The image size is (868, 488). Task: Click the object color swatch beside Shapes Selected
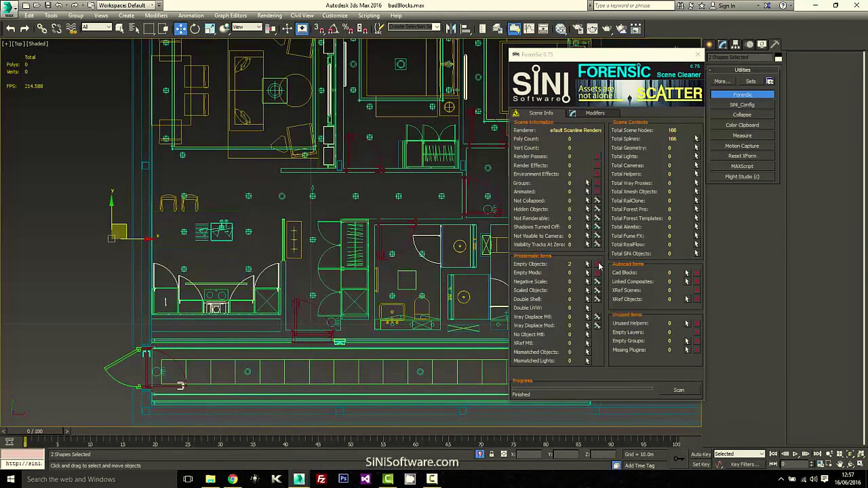coord(778,58)
